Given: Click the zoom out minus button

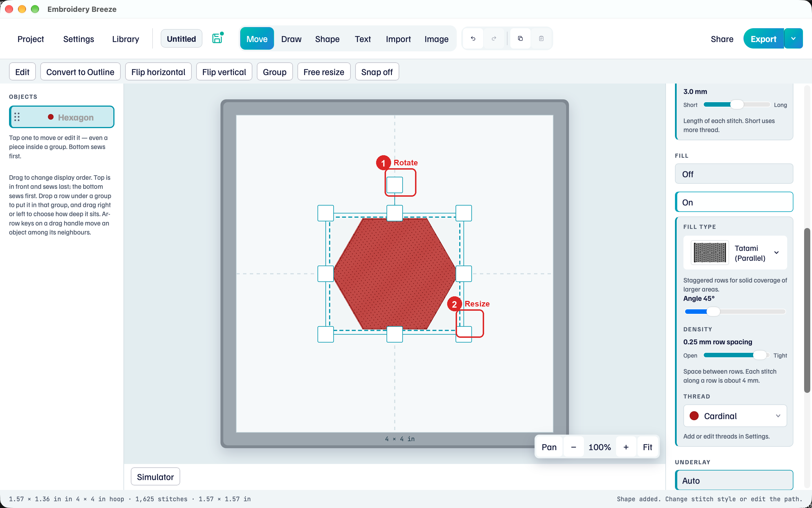Looking at the screenshot, I should click(x=573, y=447).
